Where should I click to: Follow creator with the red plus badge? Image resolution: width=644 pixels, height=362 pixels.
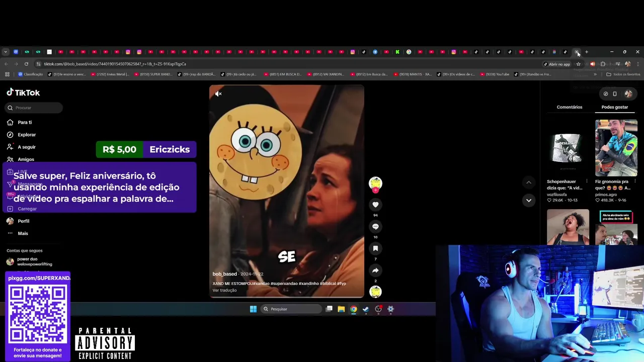pyautogui.click(x=375, y=191)
